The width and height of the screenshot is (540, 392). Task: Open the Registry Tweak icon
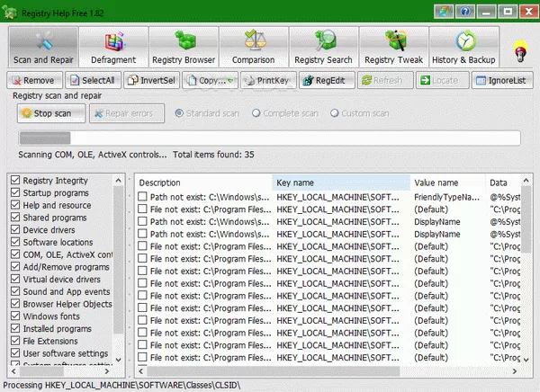coord(396,40)
